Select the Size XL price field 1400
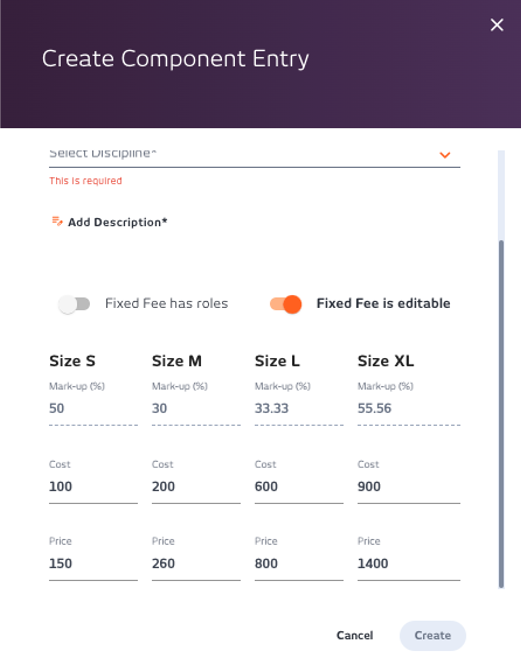This screenshot has width=521, height=662. (x=409, y=563)
